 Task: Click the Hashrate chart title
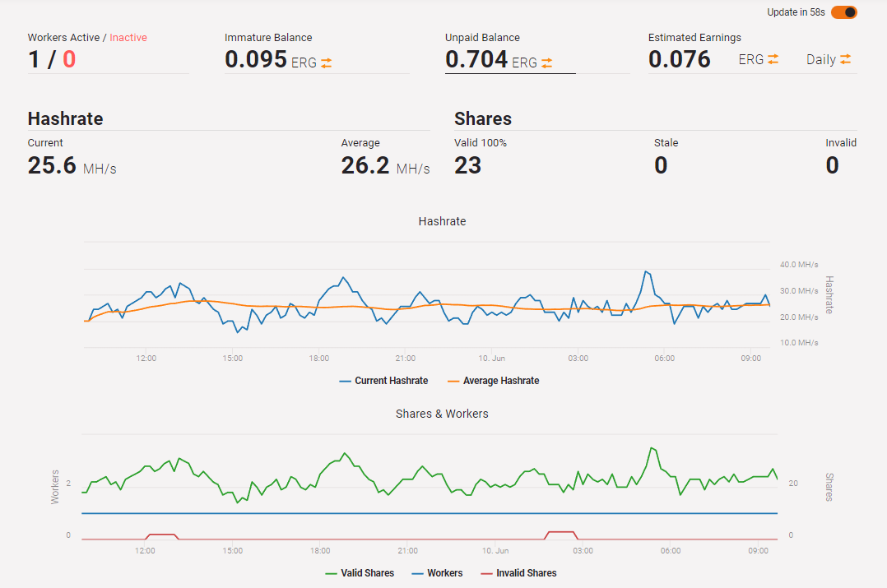[443, 222]
